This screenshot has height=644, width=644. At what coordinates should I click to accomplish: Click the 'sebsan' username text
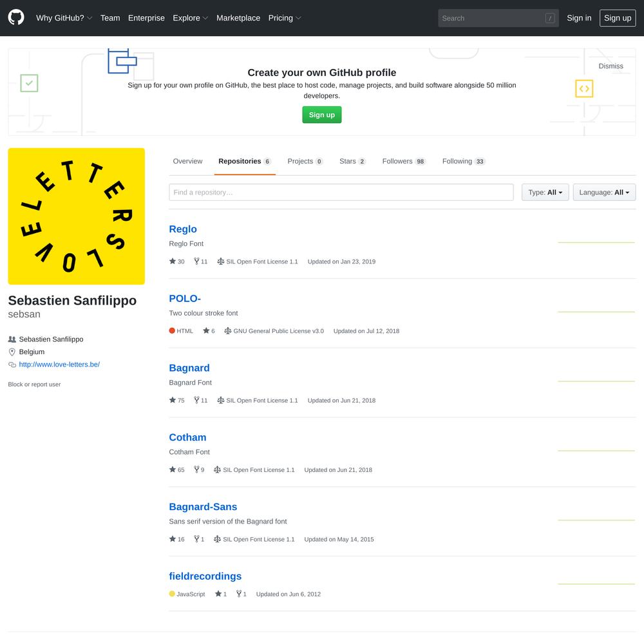(x=24, y=314)
